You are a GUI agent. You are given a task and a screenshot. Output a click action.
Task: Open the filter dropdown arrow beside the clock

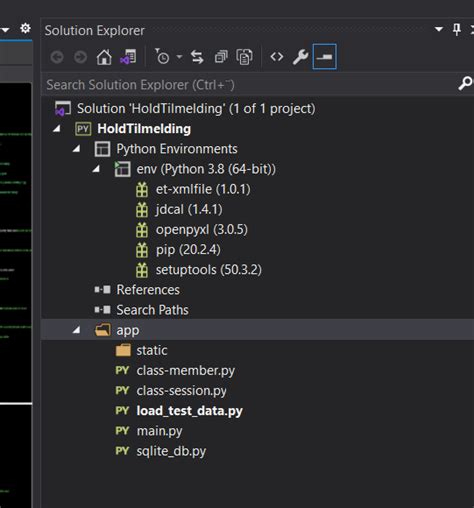click(179, 57)
